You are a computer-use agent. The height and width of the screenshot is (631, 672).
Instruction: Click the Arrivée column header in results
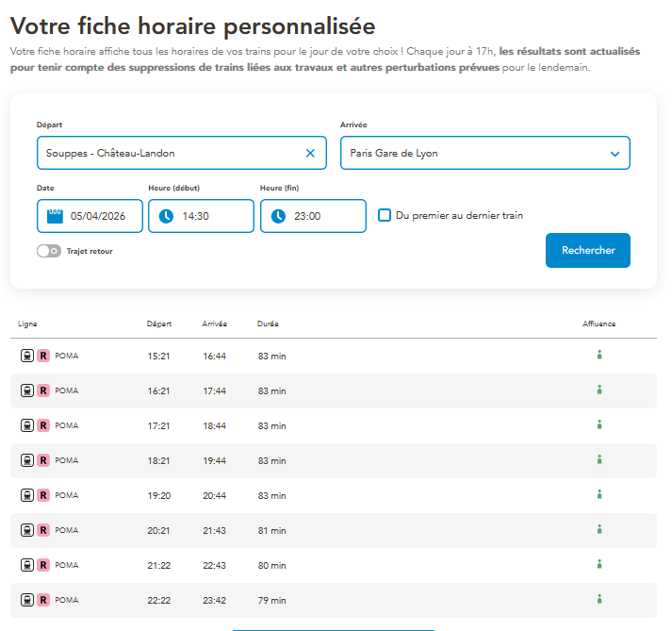coord(214,324)
